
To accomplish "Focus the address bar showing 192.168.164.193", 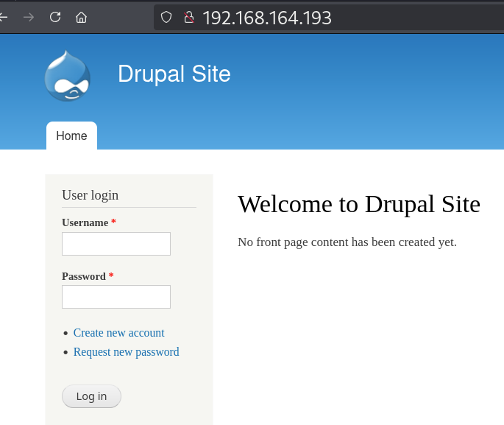I will [x=294, y=17].
